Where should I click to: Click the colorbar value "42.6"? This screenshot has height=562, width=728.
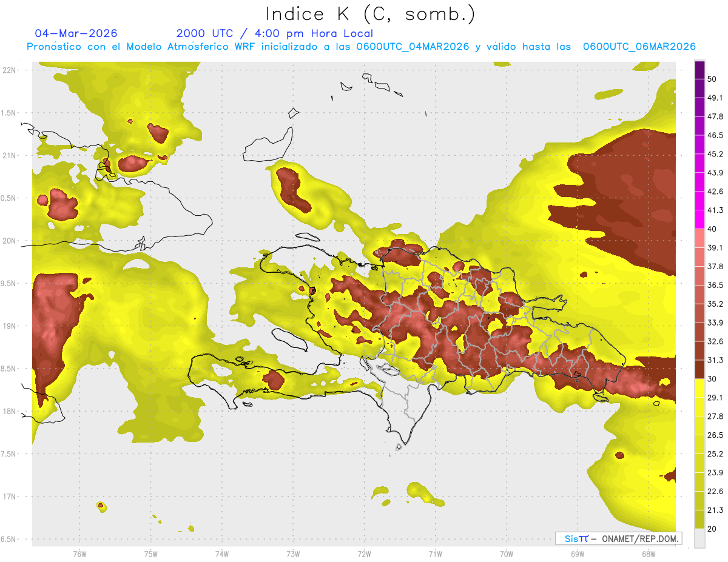[715, 192]
